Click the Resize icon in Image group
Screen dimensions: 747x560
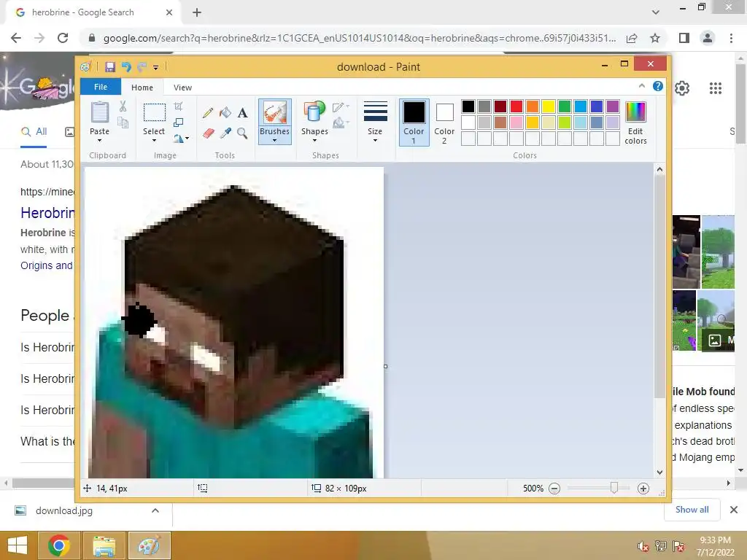pos(178,122)
